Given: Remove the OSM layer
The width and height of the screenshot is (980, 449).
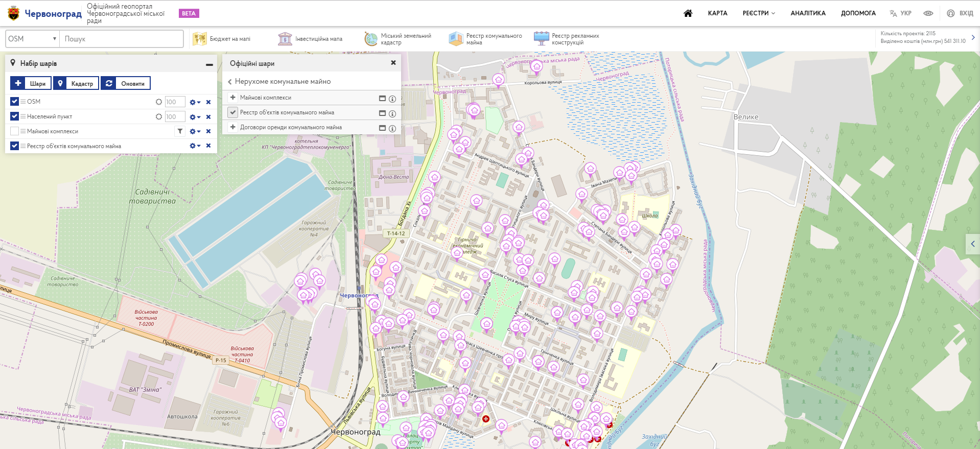Looking at the screenshot, I should [x=208, y=102].
